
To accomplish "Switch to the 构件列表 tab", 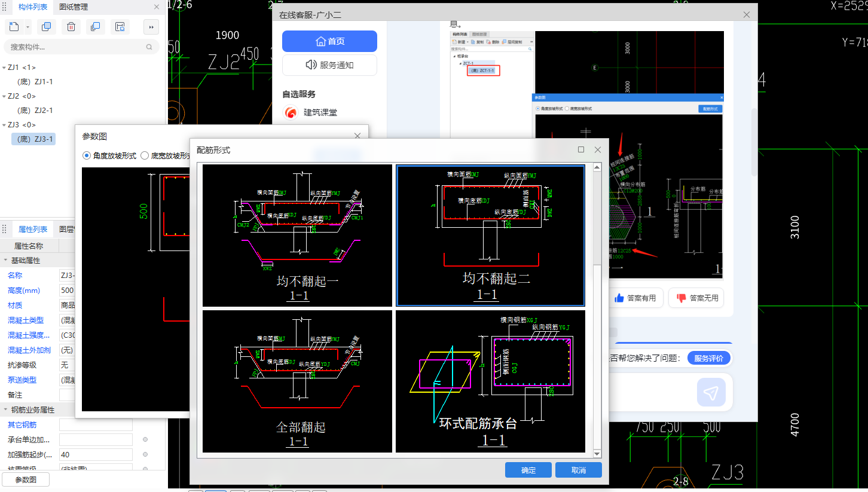I will [33, 7].
